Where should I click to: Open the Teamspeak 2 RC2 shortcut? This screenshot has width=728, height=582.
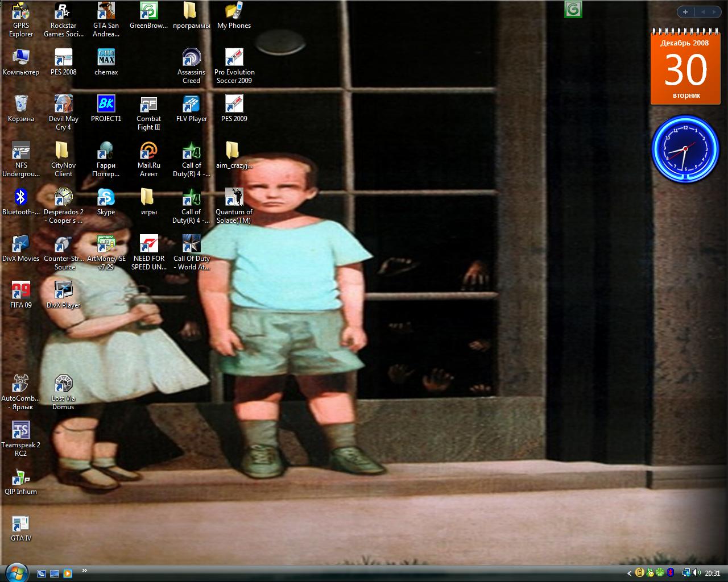[x=21, y=439]
